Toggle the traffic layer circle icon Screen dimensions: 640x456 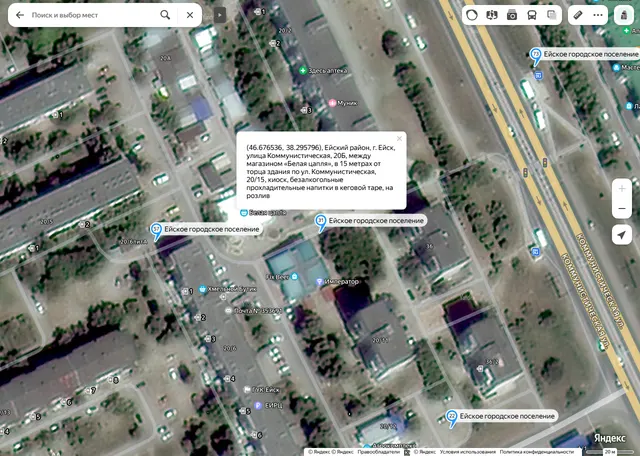point(472,15)
